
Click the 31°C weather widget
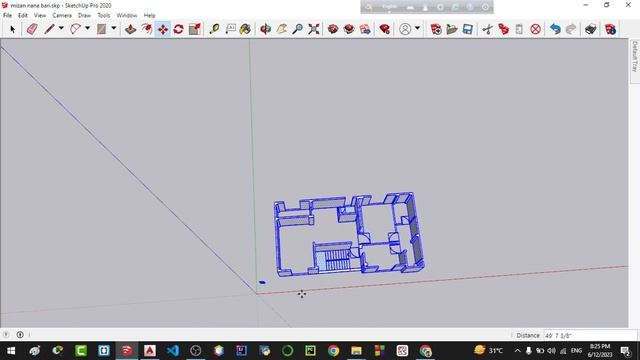pos(488,350)
